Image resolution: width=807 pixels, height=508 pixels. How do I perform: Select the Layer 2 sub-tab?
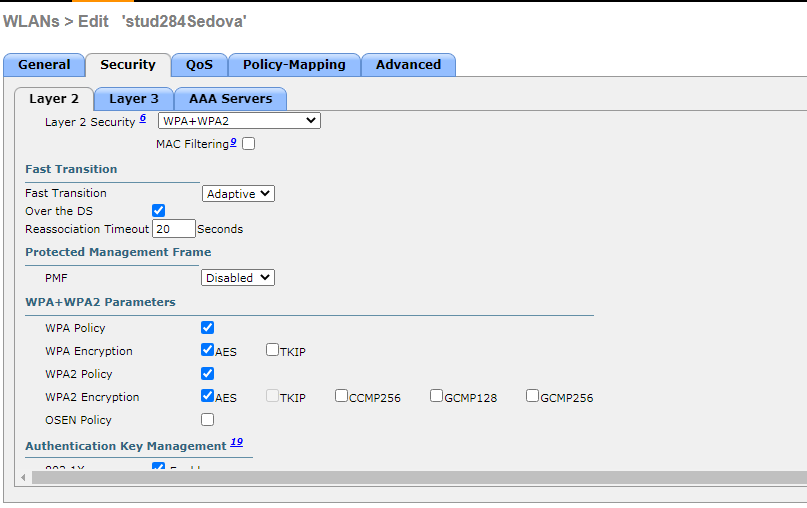54,99
